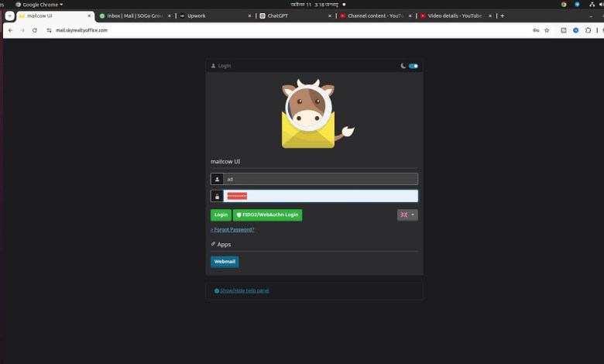Screen dimensions: 604x364
Task: Switch to the ChatGPT tab
Action: [294, 15]
